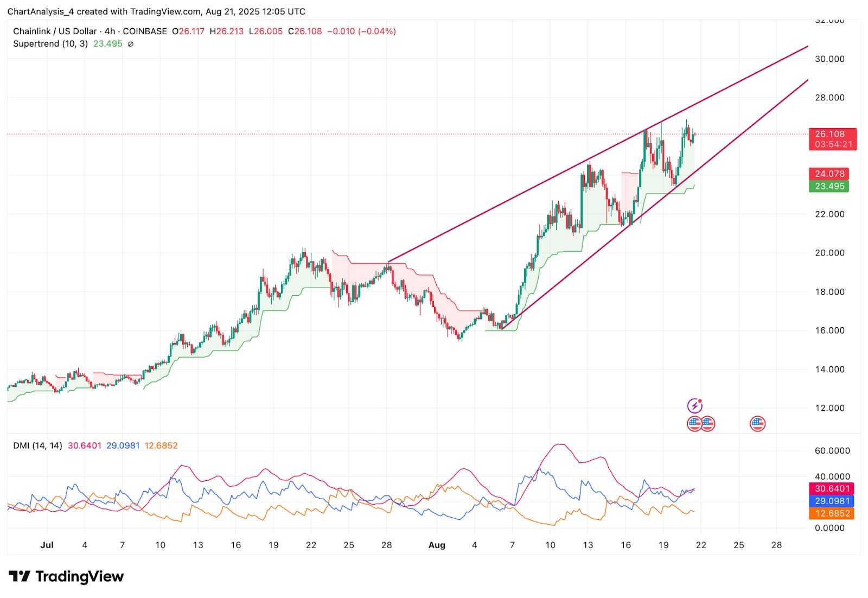This screenshot has height=598, width=868.
Task: Select the lower wedge trendline
Action: coord(655,204)
